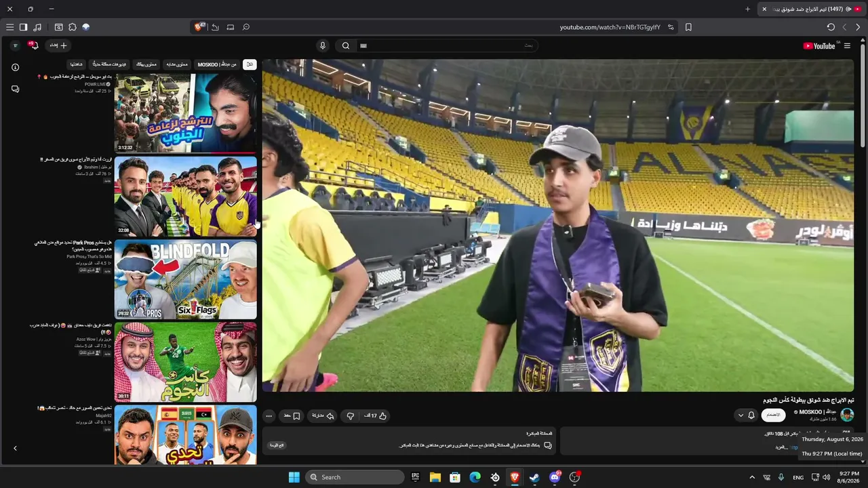
Task: Open the yellow and purple team video thumbnail
Action: 186,197
